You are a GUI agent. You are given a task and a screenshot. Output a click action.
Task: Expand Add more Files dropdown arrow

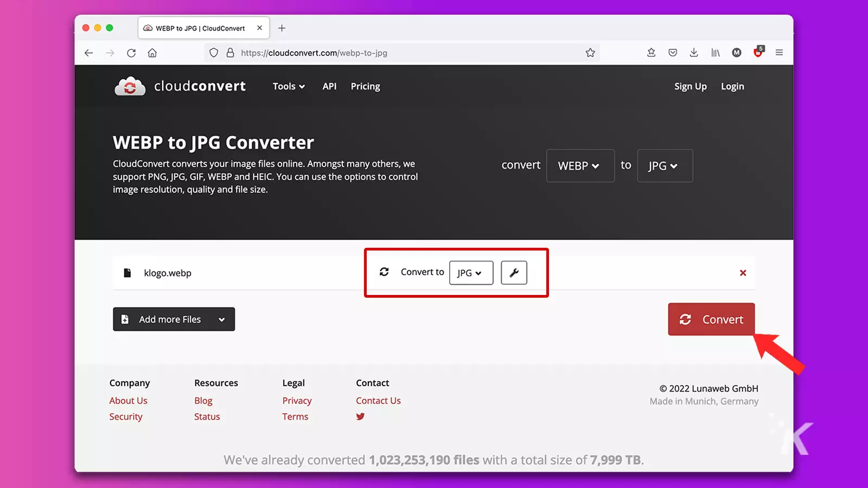point(222,319)
